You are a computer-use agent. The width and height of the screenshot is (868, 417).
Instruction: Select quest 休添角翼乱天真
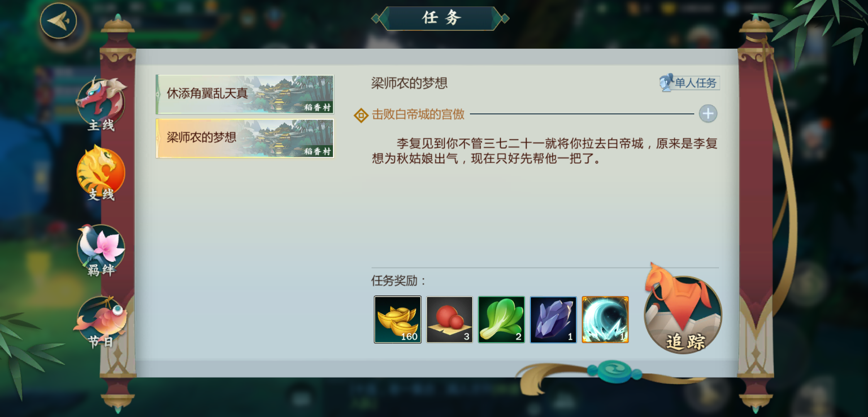tap(245, 94)
